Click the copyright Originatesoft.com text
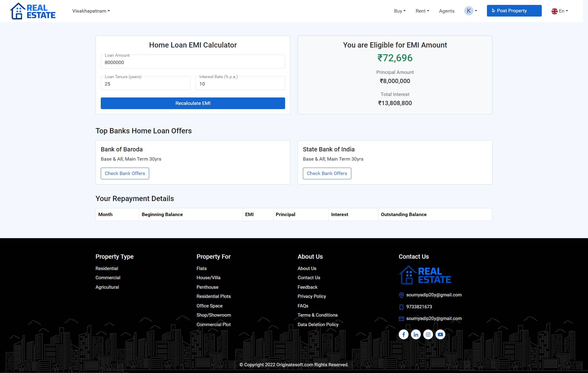 (x=294, y=365)
